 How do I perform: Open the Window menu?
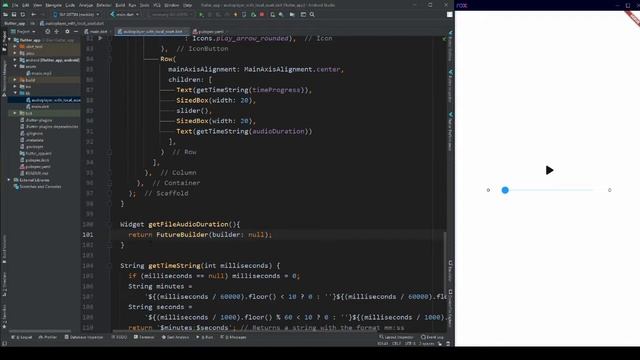point(171,5)
